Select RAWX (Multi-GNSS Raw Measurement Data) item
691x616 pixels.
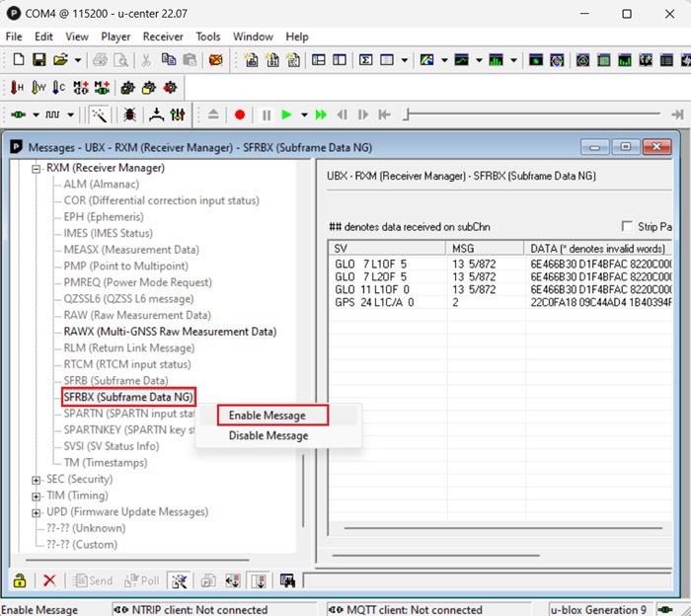(170, 332)
